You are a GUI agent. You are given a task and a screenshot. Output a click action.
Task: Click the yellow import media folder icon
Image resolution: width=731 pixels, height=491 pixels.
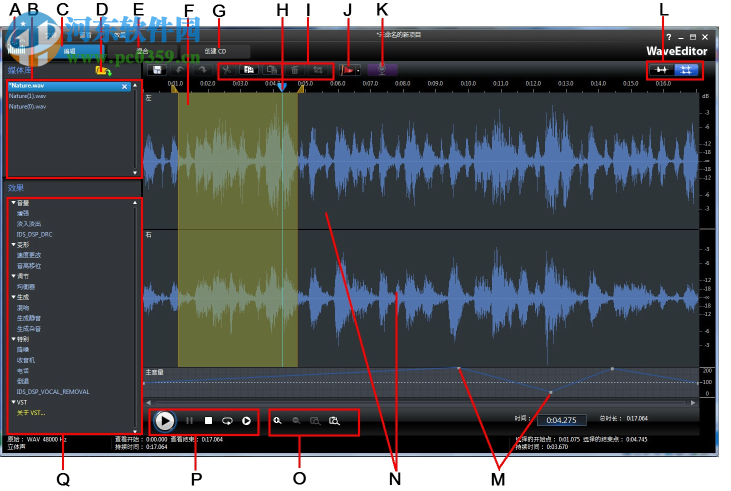103,71
